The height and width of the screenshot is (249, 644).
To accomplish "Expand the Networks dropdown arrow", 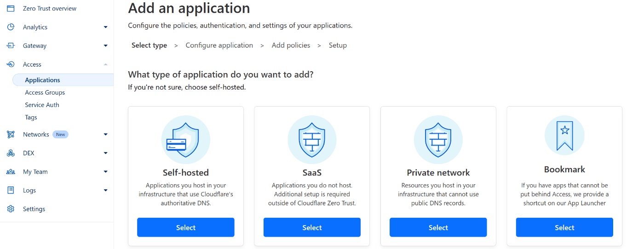I will [105, 135].
